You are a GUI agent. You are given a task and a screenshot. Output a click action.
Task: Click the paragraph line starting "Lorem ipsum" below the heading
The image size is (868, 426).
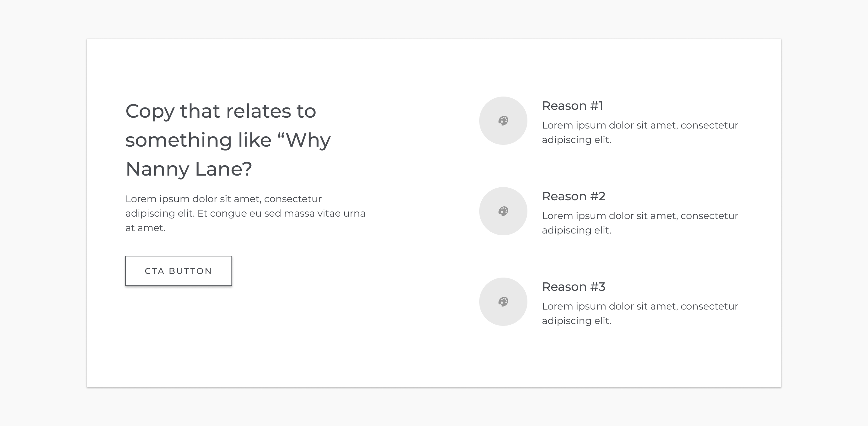[x=223, y=199]
